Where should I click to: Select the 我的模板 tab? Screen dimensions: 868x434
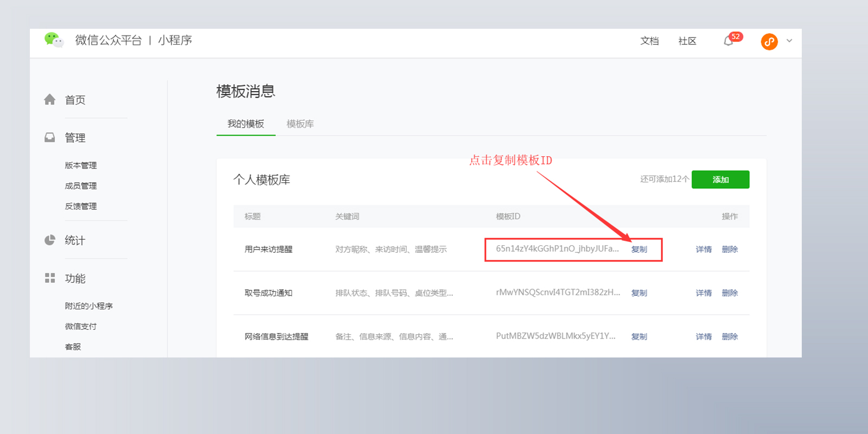click(x=246, y=124)
